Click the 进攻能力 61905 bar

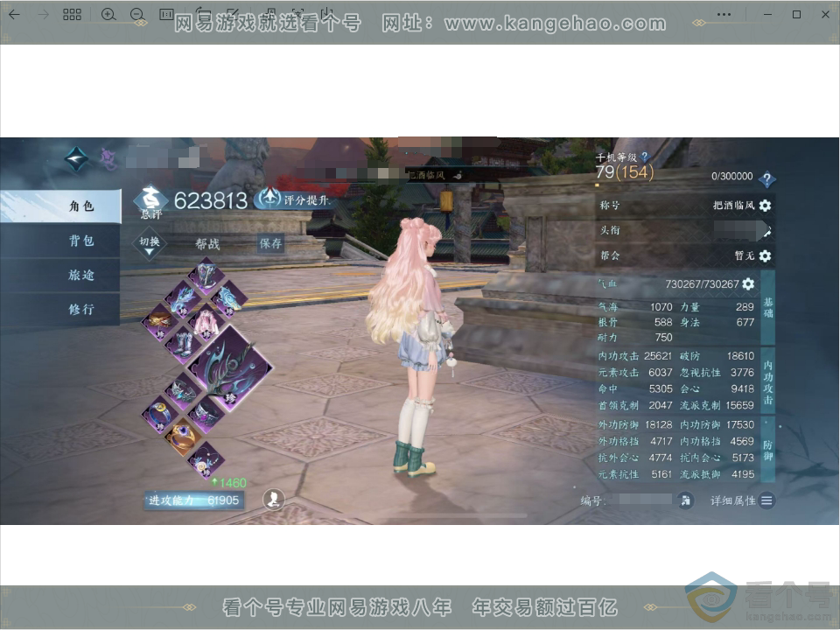click(x=194, y=500)
